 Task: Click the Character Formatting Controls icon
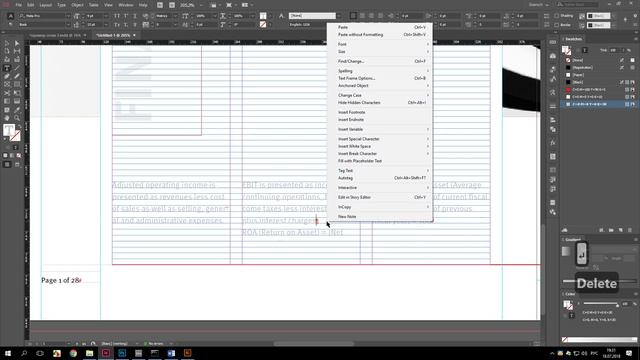click(x=11, y=16)
